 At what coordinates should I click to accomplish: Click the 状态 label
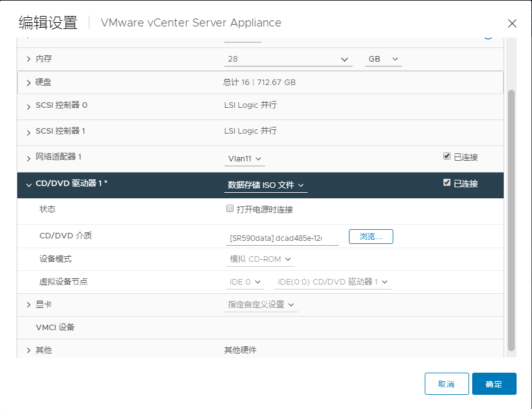click(47, 209)
